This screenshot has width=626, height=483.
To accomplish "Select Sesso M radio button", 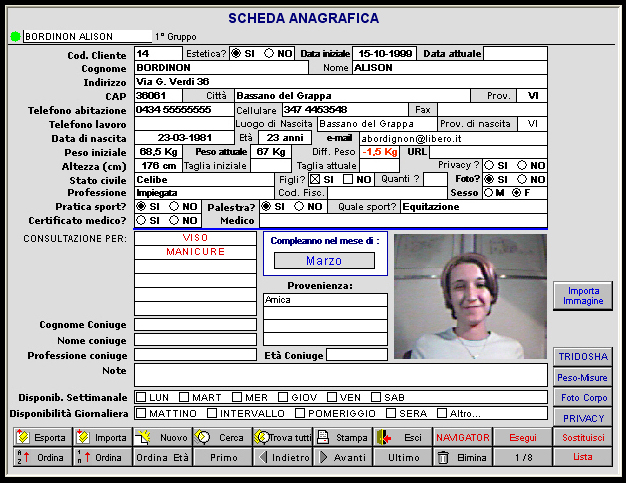I will coord(488,193).
